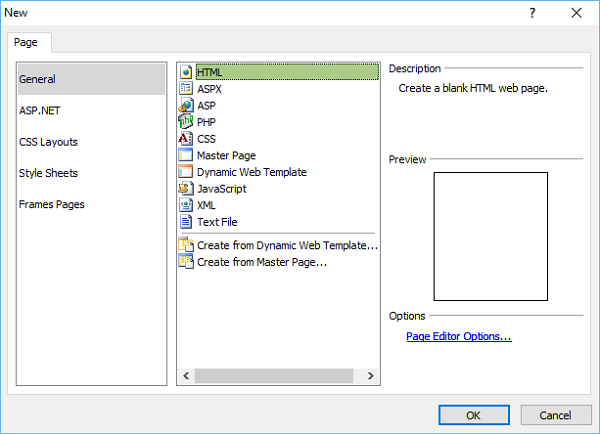Switch to the ASP.NET category
The width and height of the screenshot is (600, 434).
pyautogui.click(x=40, y=110)
